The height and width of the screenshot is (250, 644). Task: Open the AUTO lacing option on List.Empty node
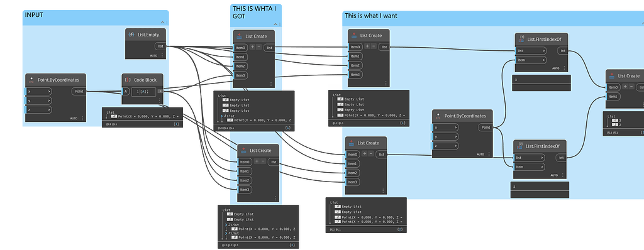pos(154,55)
